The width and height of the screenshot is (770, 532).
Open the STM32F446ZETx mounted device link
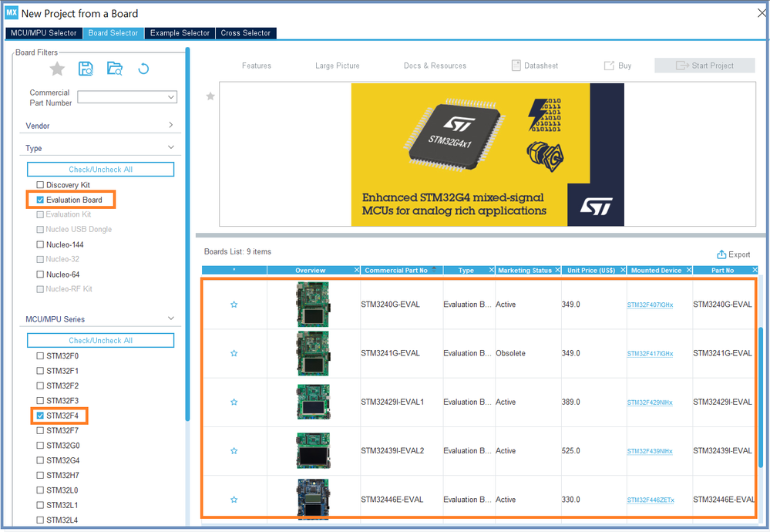651,500
